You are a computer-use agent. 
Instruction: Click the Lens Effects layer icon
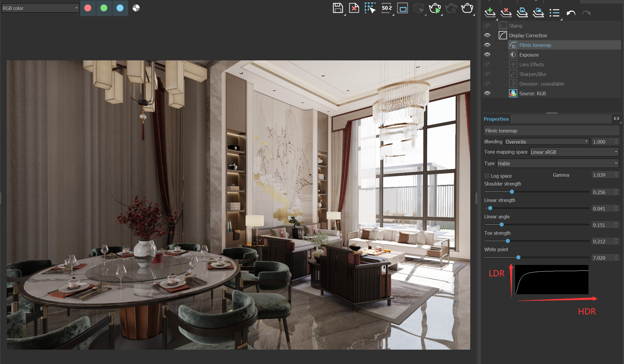pyautogui.click(x=513, y=64)
